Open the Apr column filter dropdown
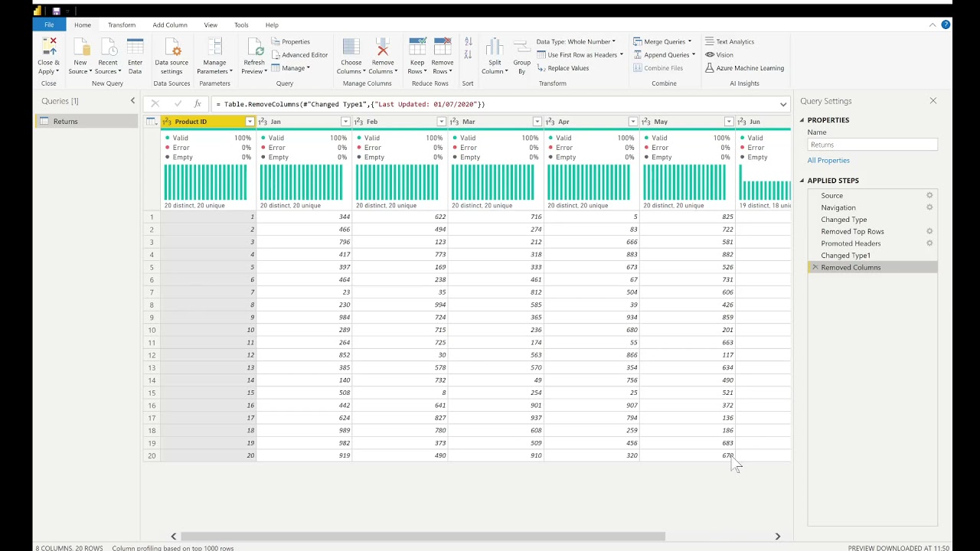The width and height of the screenshot is (980, 551). coord(632,122)
